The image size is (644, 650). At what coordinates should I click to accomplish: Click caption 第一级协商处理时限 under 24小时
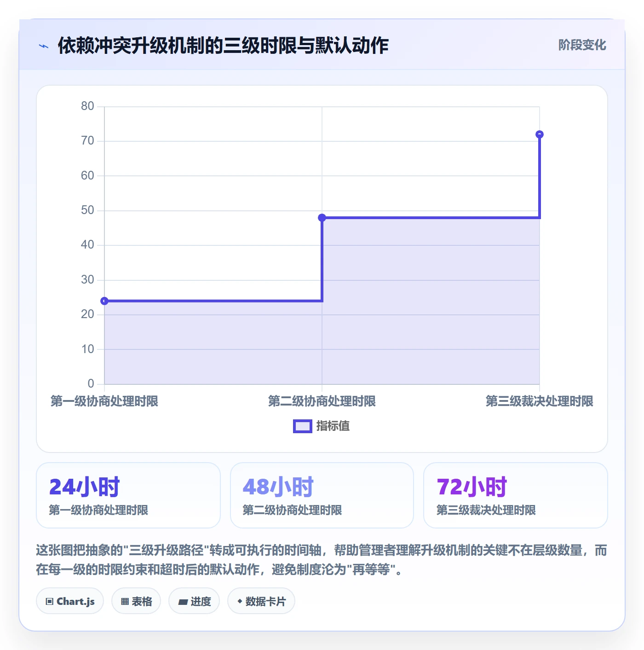pos(98,510)
